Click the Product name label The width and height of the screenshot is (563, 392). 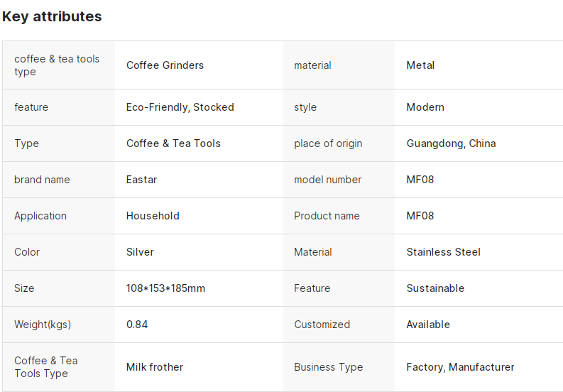tap(327, 216)
